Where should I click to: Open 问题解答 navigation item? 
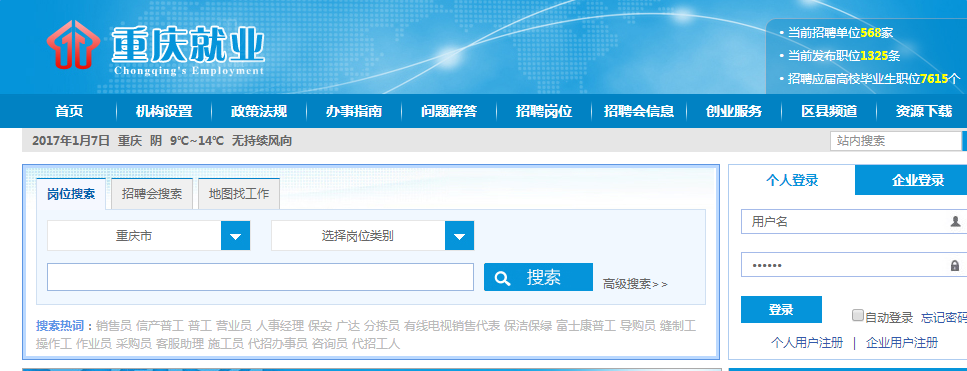coord(449,112)
